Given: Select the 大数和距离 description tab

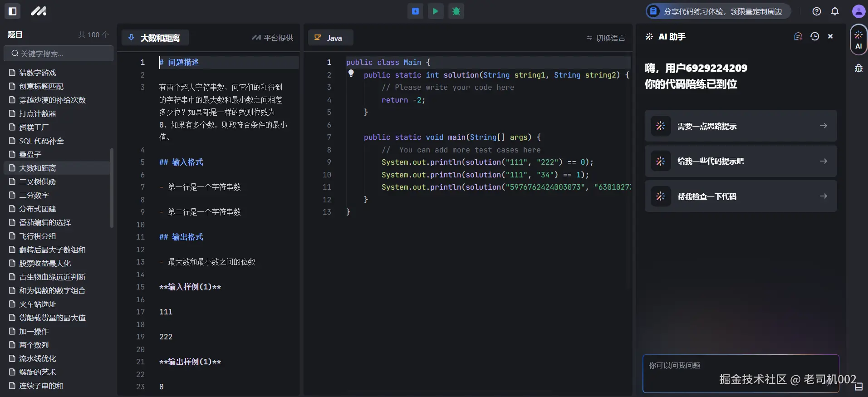Looking at the screenshot, I should point(155,38).
